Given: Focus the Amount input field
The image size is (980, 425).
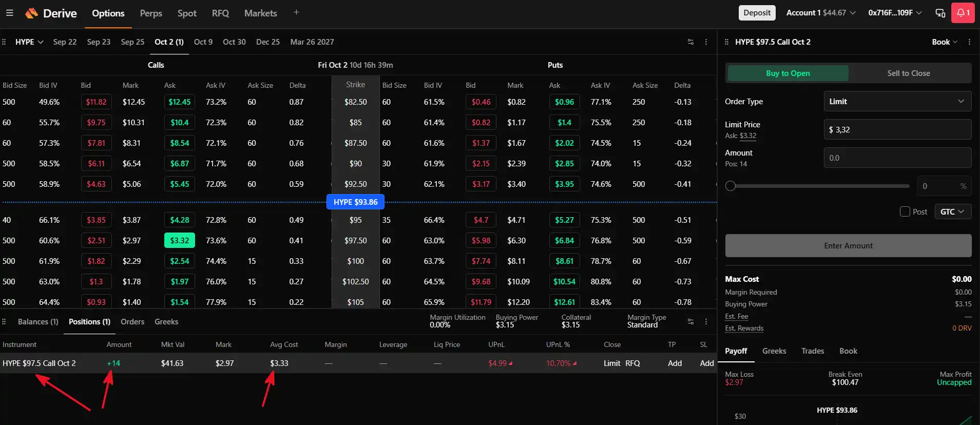Looking at the screenshot, I should [897, 158].
